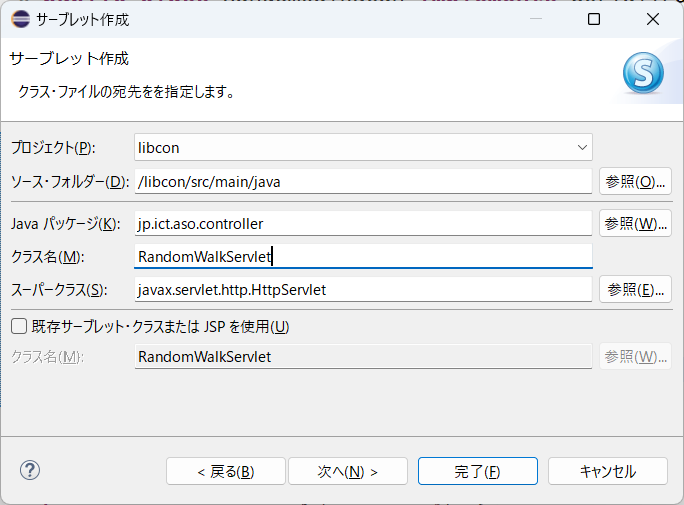Image resolution: width=684 pixels, height=505 pixels.
Task: Open the project dropdown showing libcon
Action: pyautogui.click(x=363, y=147)
